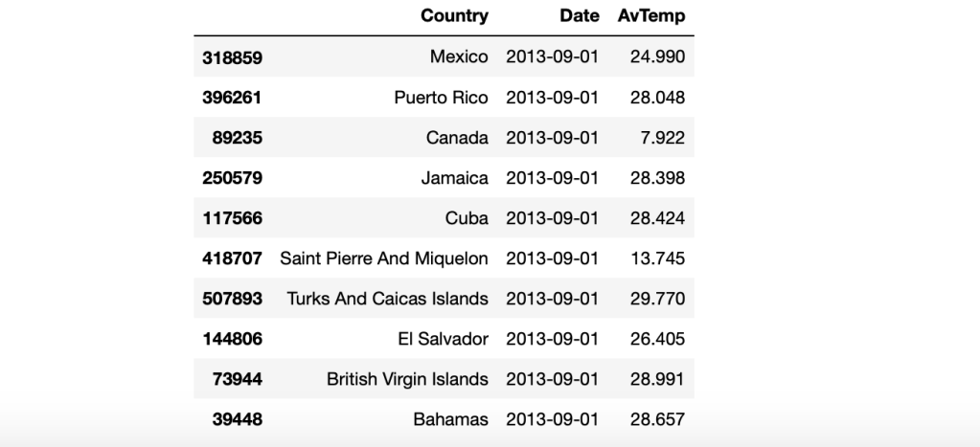
Task: Select the El Salvador cell
Action: [443, 339]
